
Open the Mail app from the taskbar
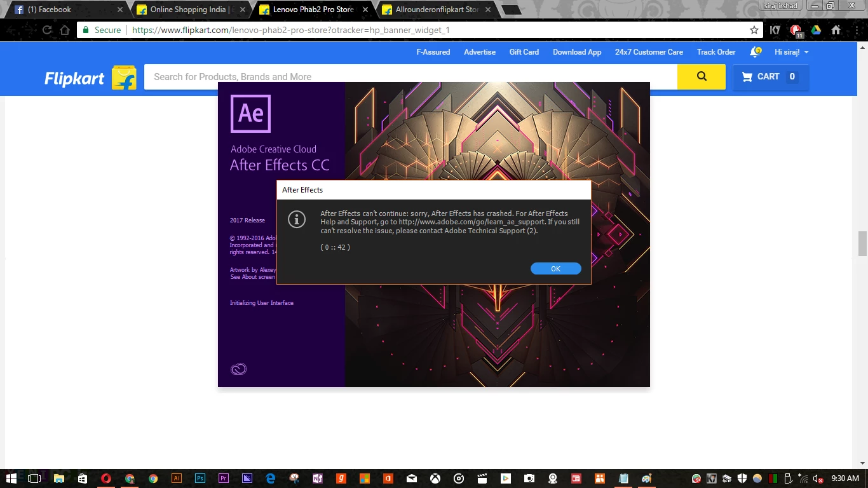point(412,478)
